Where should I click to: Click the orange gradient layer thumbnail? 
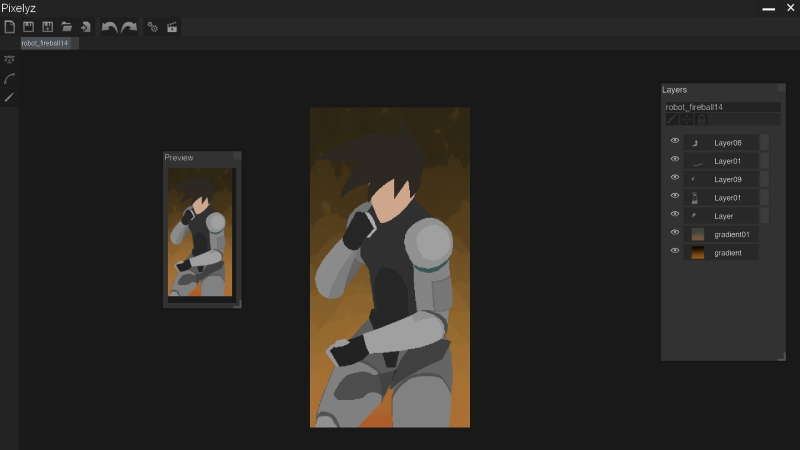pyautogui.click(x=697, y=253)
